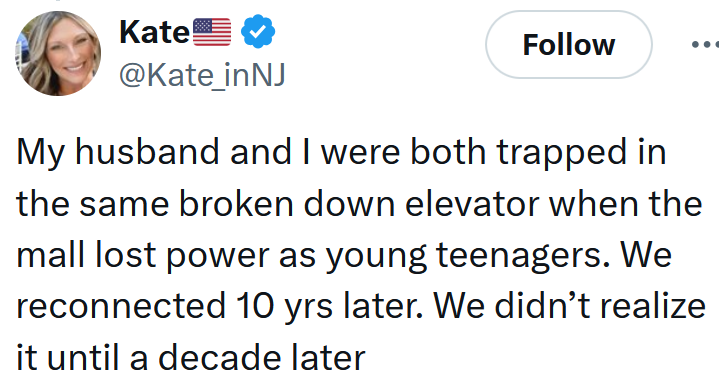Viewport: 719px width, 389px height.
Task: Open the @Kate_inNJ handle link
Action: pos(202,75)
